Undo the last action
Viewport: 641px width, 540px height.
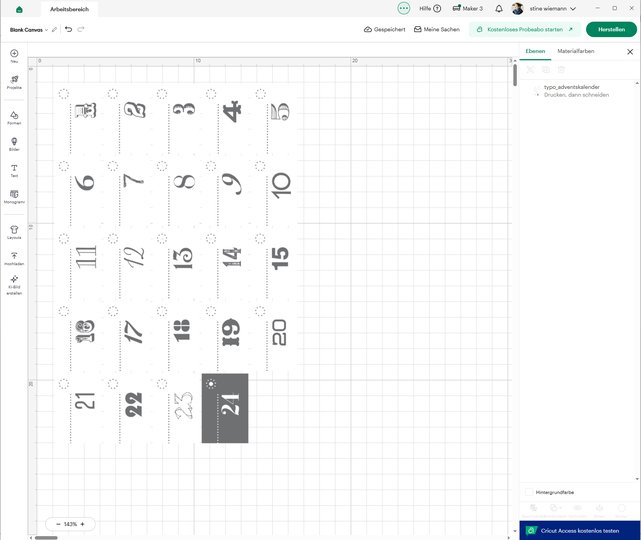pos(68,29)
